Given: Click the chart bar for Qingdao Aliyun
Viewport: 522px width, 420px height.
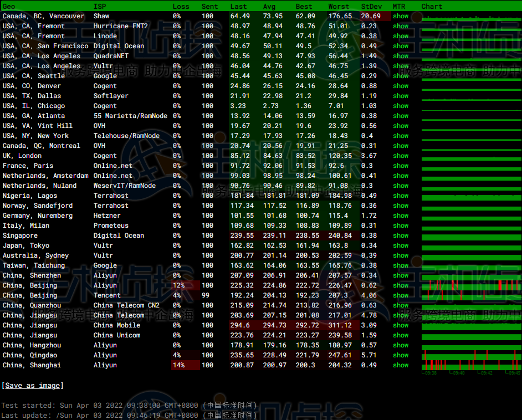Looking at the screenshot, I should (470, 355).
